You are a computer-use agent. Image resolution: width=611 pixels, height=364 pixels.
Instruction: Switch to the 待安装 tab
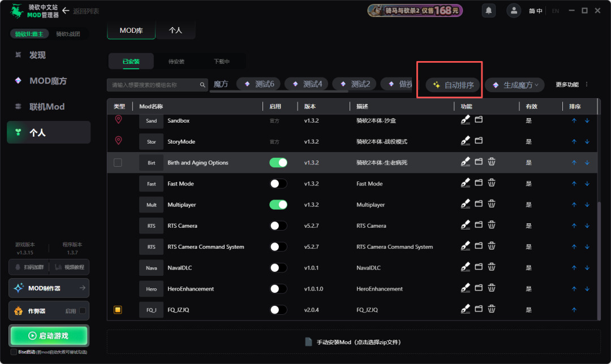tap(176, 62)
